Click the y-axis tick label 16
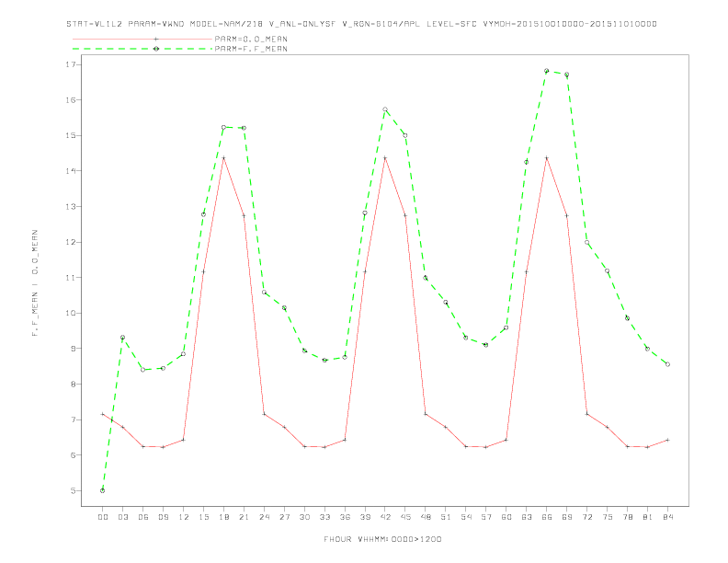728x563 pixels. [x=70, y=100]
